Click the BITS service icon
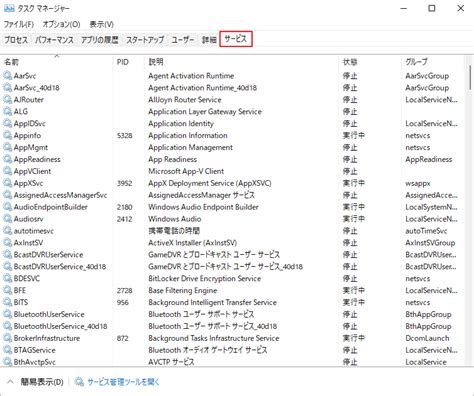 8,302
